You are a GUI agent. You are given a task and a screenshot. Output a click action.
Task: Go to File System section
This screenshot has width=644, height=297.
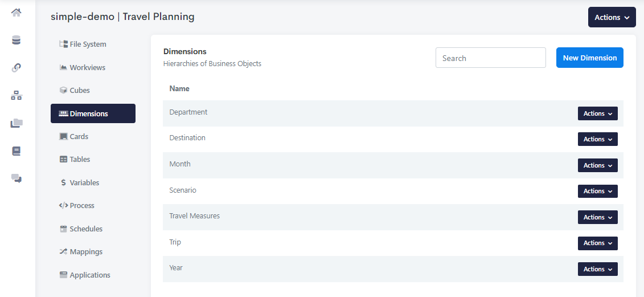click(x=88, y=44)
